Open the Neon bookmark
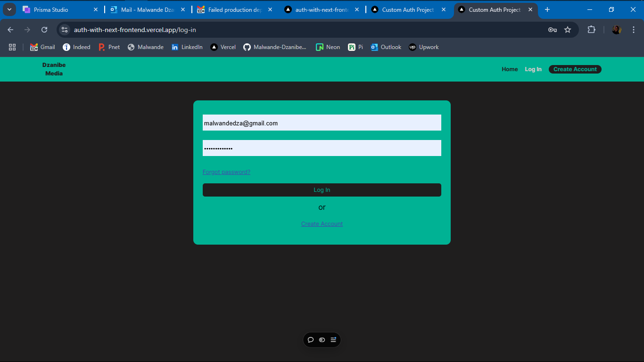Screen dimensions: 644x362 [328, 47]
